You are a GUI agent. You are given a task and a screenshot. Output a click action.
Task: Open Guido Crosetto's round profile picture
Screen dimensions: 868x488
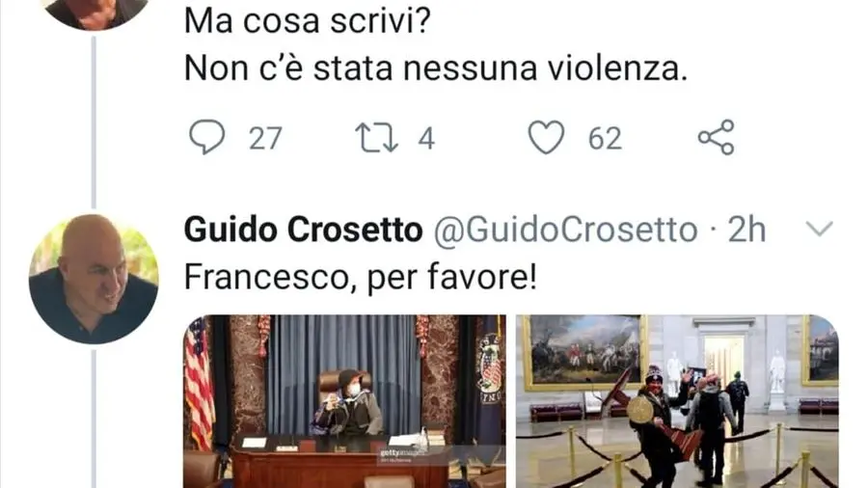point(94,279)
